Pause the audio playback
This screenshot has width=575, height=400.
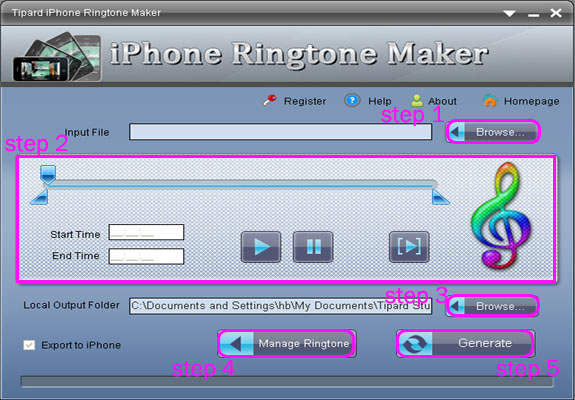[x=313, y=247]
